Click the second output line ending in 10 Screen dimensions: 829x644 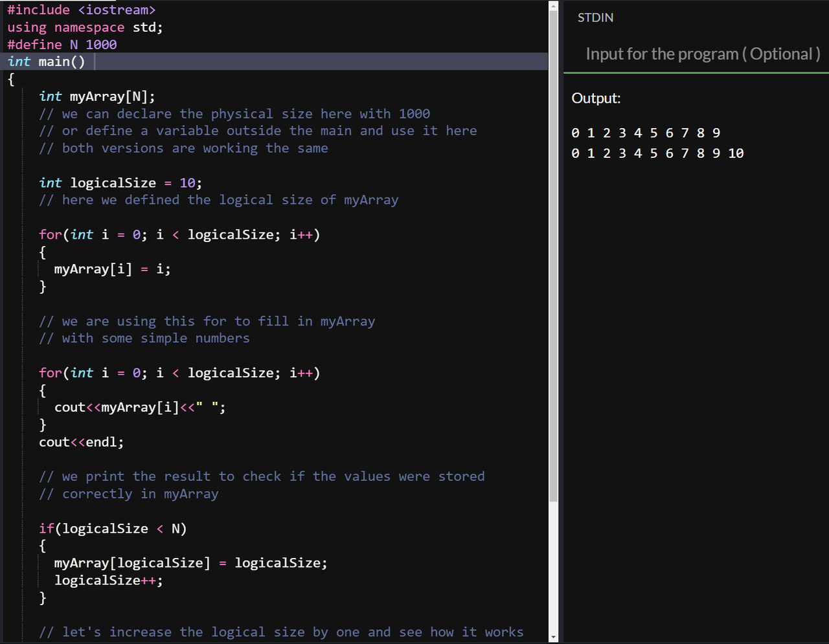coord(657,153)
